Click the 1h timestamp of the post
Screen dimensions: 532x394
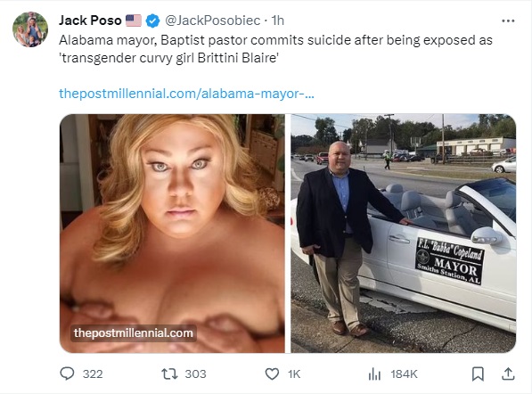277,21
